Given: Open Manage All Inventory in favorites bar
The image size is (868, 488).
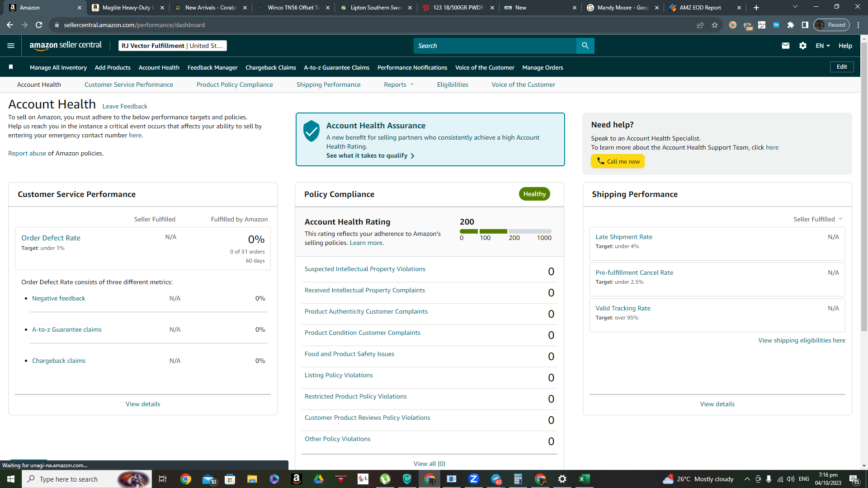Looking at the screenshot, I should pyautogui.click(x=58, y=67).
